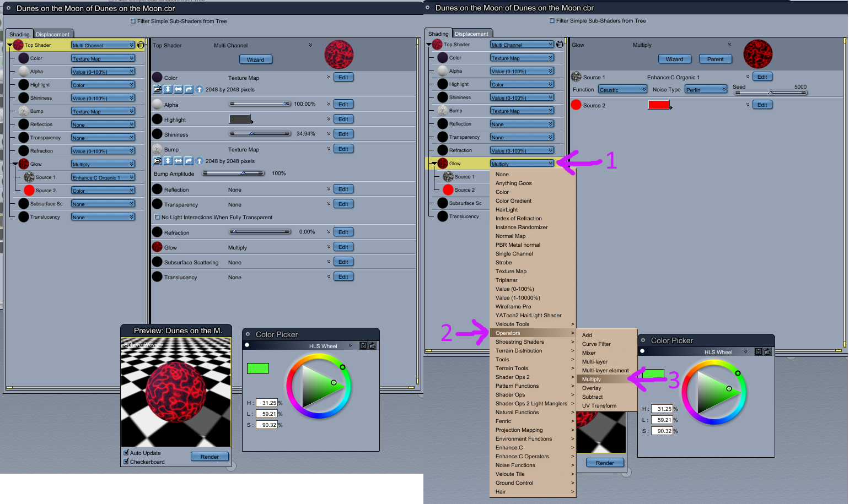Open texture file for Color channel

pos(158,89)
